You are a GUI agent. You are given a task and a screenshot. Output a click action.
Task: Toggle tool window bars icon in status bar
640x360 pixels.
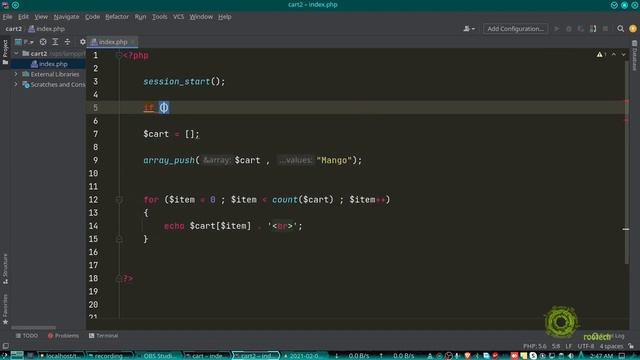coord(5,346)
